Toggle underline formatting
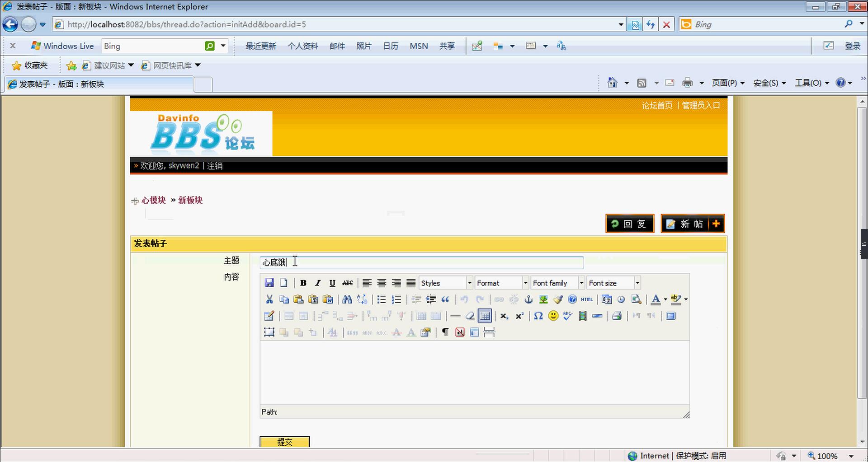This screenshot has width=868, height=462. pyautogui.click(x=332, y=283)
